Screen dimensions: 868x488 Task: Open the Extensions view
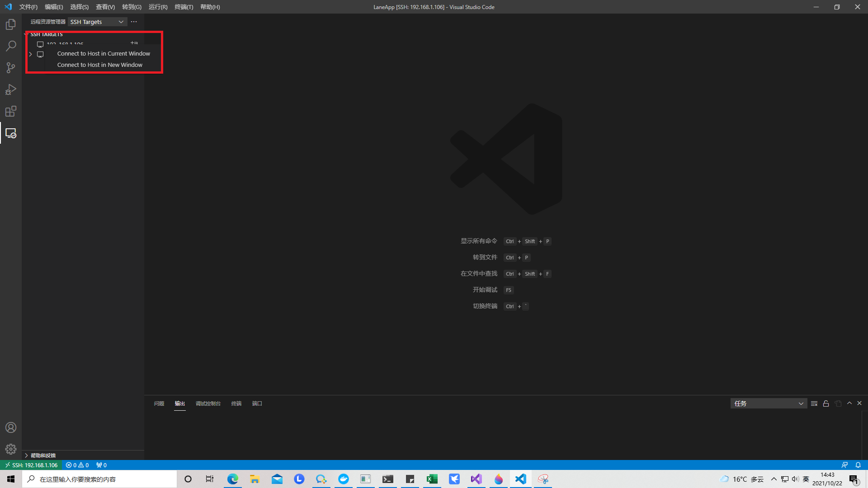pyautogui.click(x=11, y=111)
